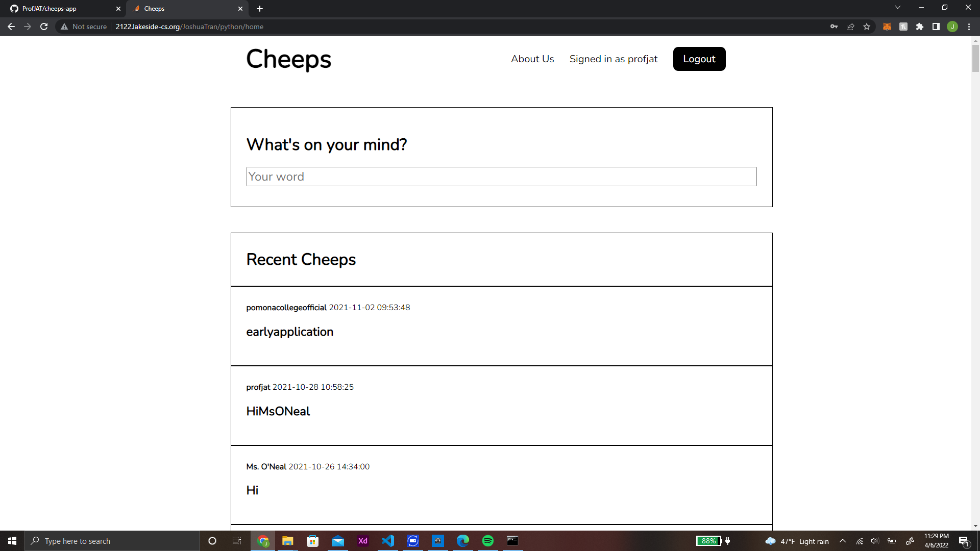
Task: Close the Cheeps tab
Action: 240,9
